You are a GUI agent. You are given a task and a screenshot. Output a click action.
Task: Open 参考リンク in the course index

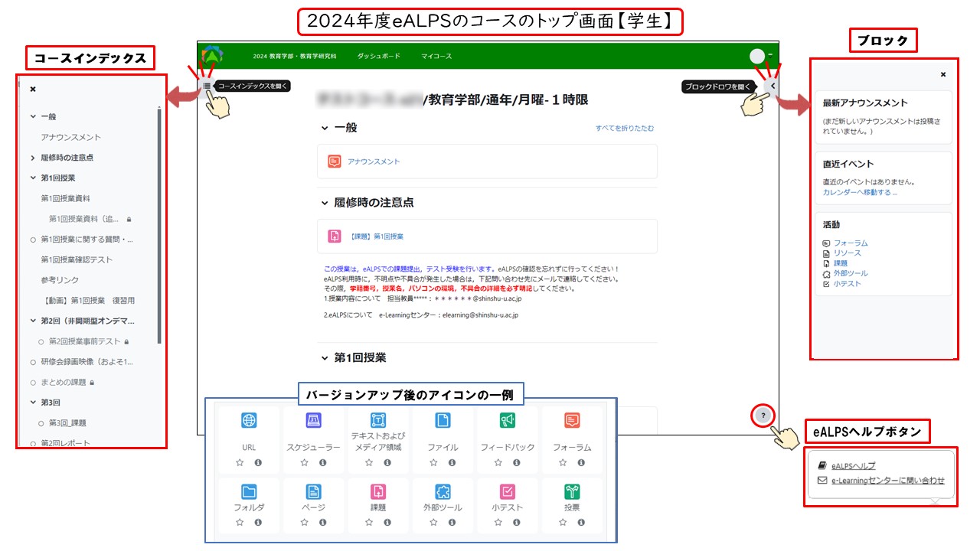(x=60, y=280)
